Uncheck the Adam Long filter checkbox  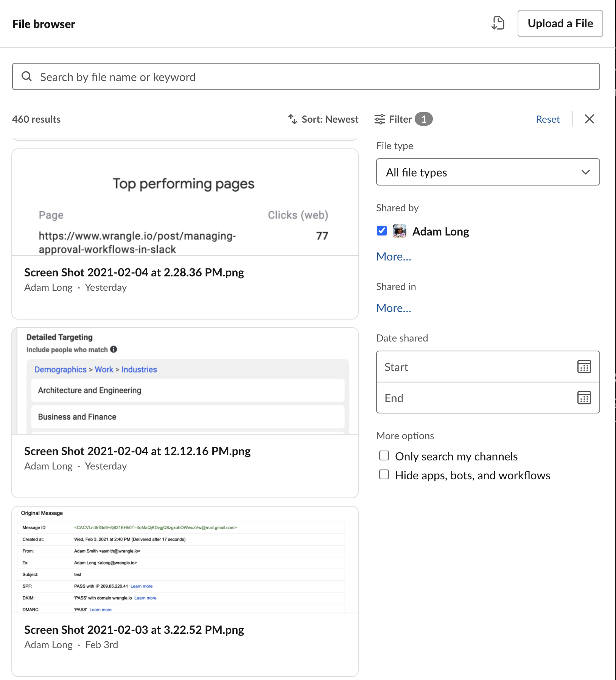click(382, 231)
